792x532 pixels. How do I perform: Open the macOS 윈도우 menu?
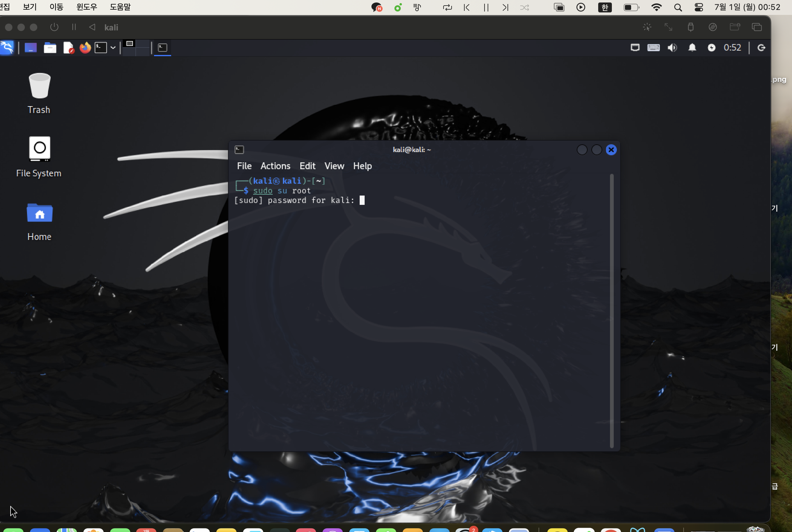(x=87, y=7)
